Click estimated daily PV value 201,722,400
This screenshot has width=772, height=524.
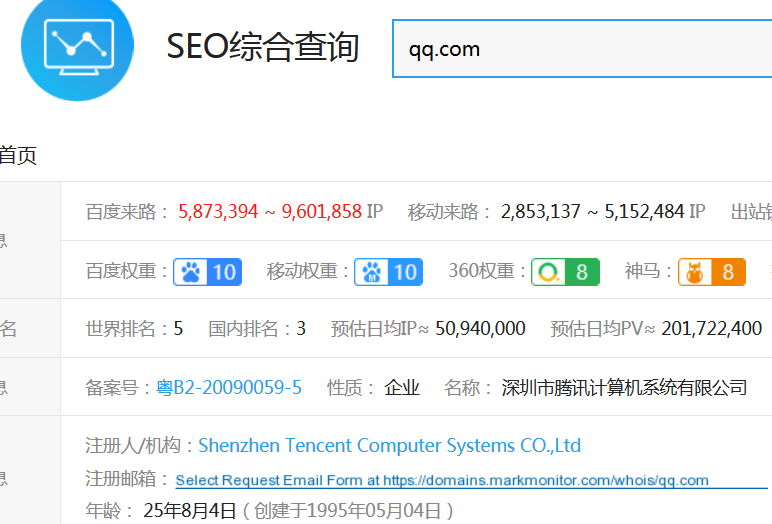[x=711, y=328]
